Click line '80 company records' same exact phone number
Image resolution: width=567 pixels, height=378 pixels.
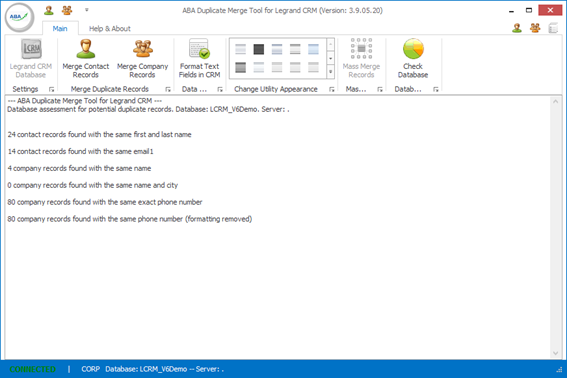pos(105,202)
